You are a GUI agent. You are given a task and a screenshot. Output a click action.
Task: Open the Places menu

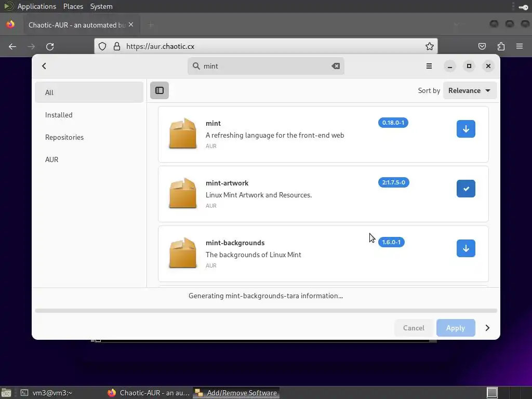73,6
